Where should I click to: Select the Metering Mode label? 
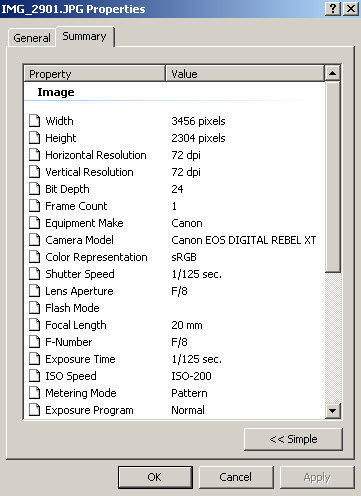[x=81, y=393]
